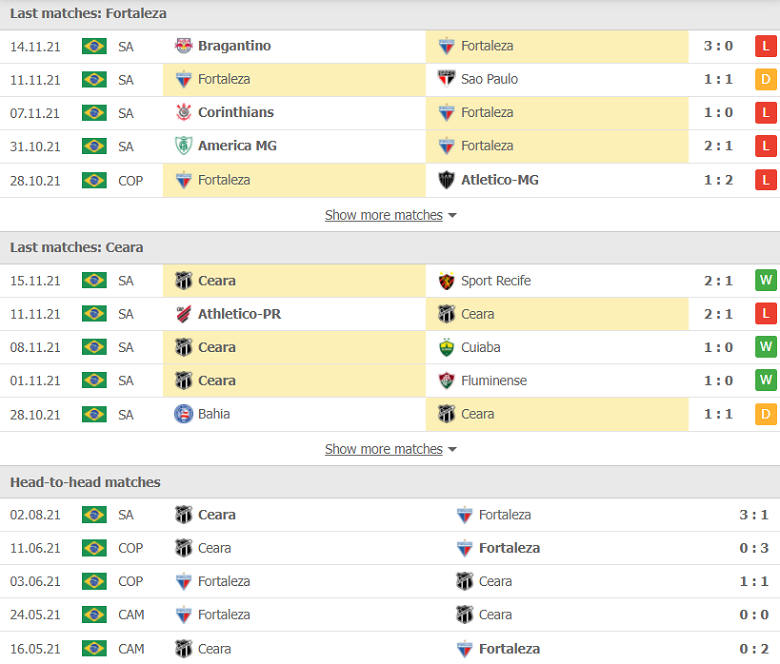This screenshot has width=780, height=664.
Task: Click the Sport Recife club crest icon
Action: click(446, 281)
